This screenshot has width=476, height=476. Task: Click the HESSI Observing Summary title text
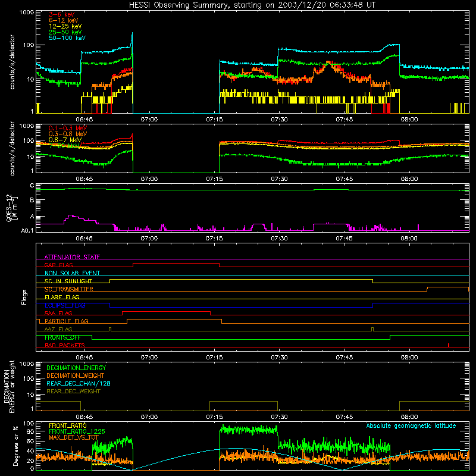[x=252, y=5]
